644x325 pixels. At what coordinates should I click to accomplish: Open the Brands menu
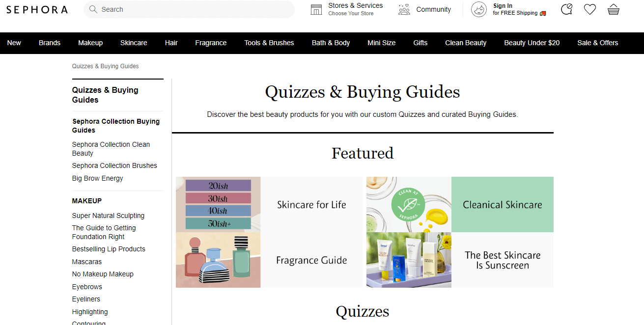click(50, 43)
